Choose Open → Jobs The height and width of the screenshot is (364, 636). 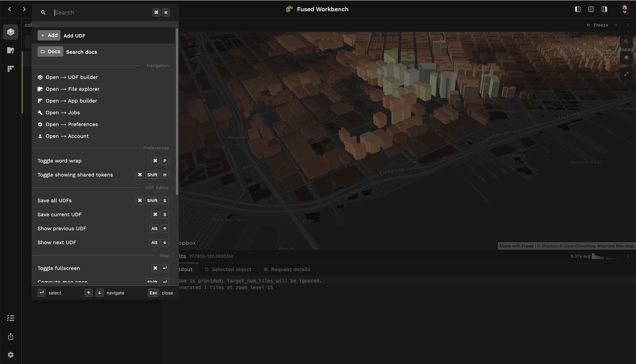coord(103,112)
